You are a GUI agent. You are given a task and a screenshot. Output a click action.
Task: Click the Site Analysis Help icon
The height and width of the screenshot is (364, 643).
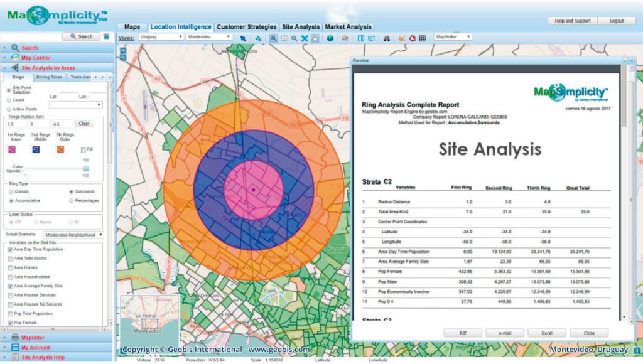pyautogui.click(x=15, y=357)
